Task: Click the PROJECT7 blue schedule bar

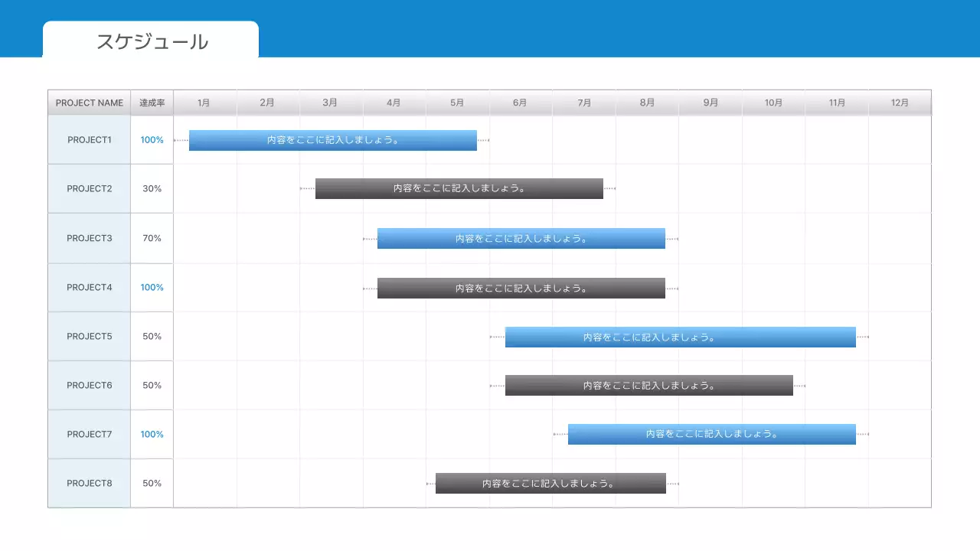Action: pyautogui.click(x=711, y=434)
